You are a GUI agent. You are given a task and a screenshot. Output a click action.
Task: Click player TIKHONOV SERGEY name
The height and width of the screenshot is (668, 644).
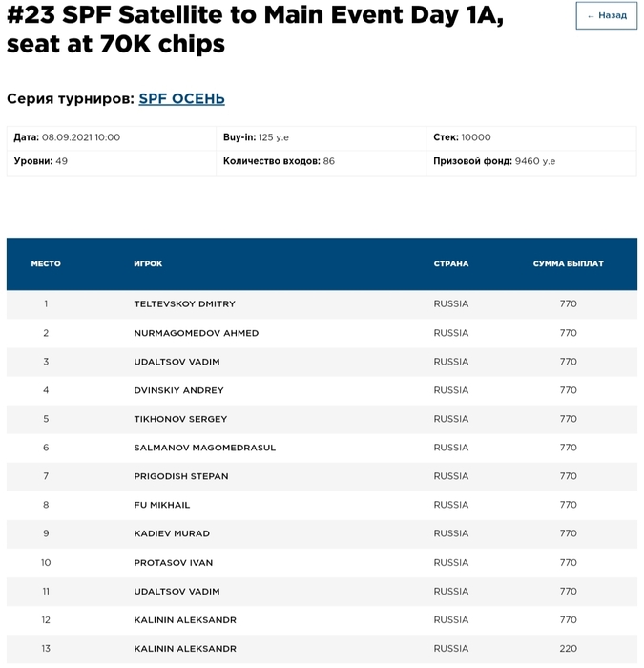[180, 419]
